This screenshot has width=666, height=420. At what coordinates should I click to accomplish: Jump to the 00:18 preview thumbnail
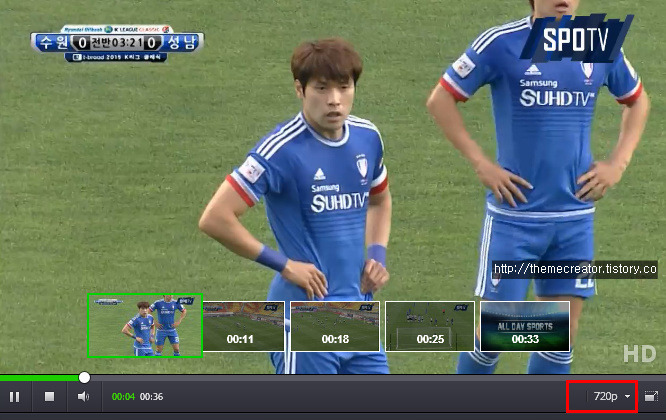(x=335, y=326)
